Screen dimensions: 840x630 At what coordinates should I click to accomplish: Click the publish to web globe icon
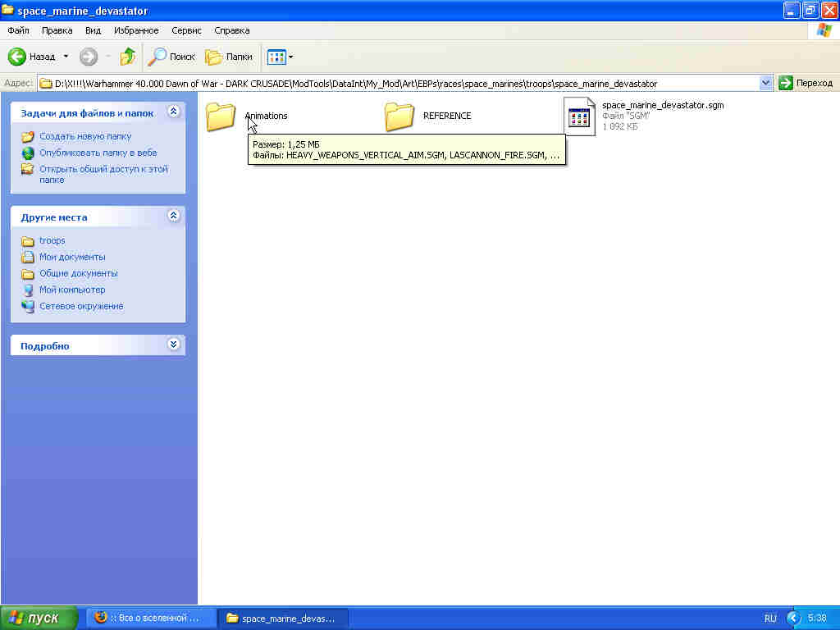(28, 153)
